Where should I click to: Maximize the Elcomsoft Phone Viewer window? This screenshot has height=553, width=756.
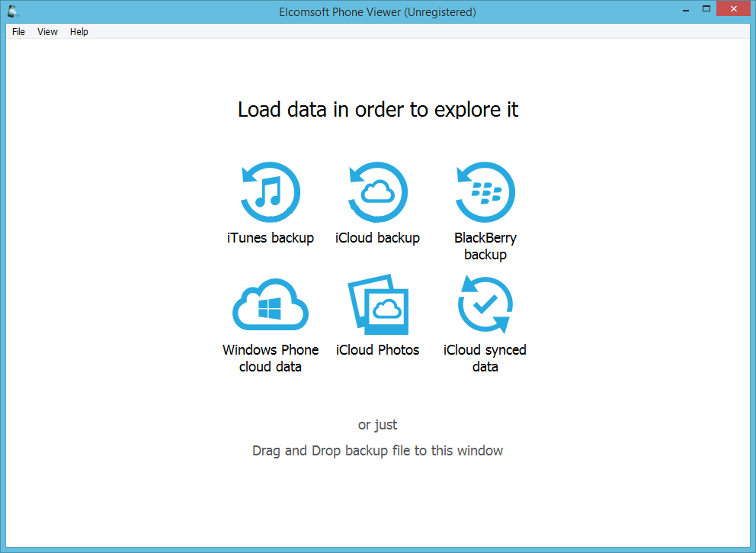706,9
